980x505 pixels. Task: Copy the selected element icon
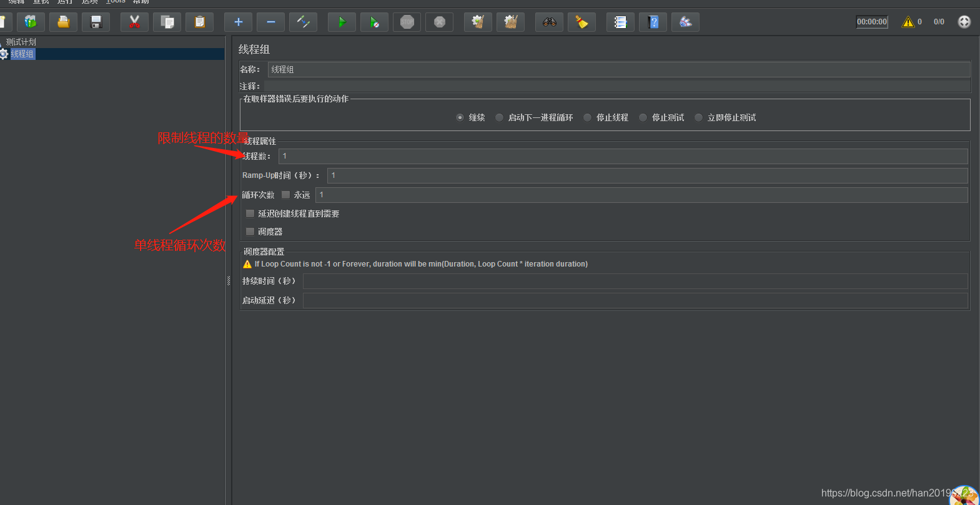click(x=167, y=22)
